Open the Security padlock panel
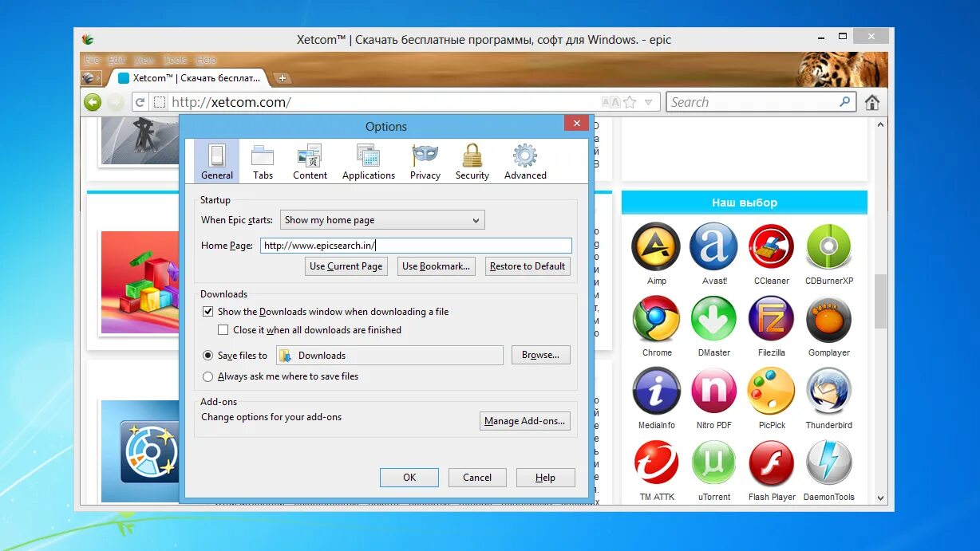This screenshot has height=551, width=980. (x=472, y=162)
